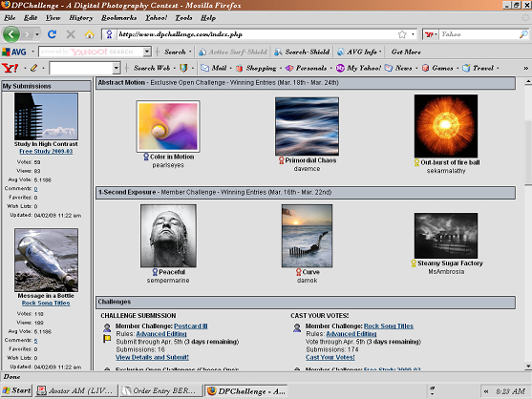
Task: Click the page vertical scrollbar thumb
Action: click(528, 153)
